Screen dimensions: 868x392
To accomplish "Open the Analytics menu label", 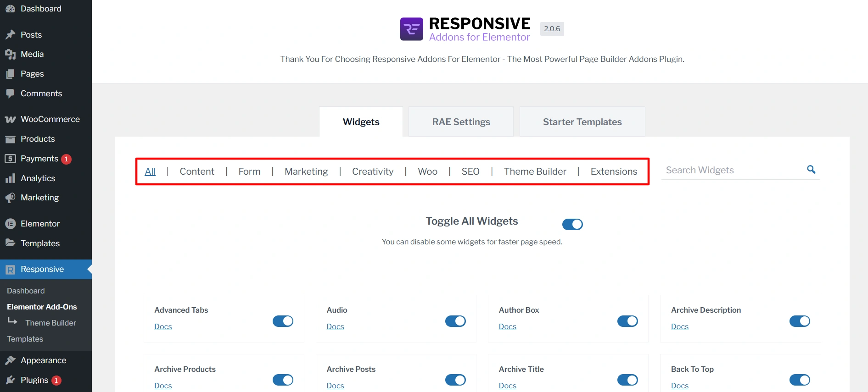I will [x=38, y=178].
